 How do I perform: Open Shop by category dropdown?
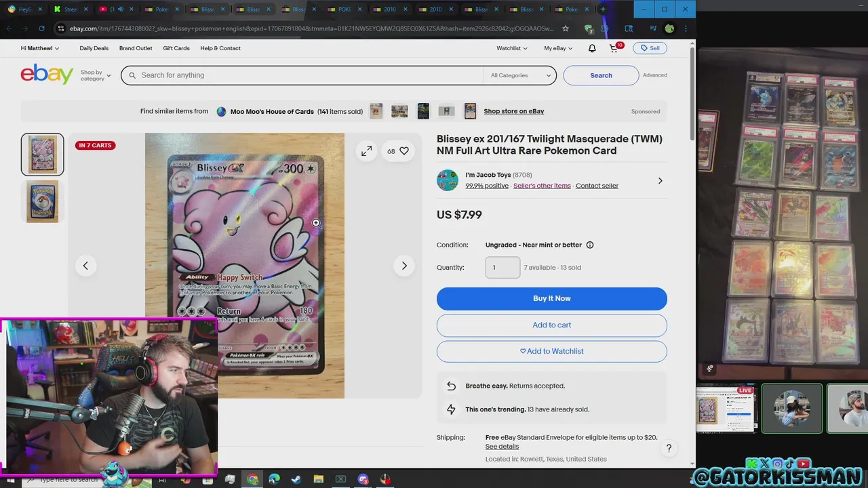click(95, 75)
